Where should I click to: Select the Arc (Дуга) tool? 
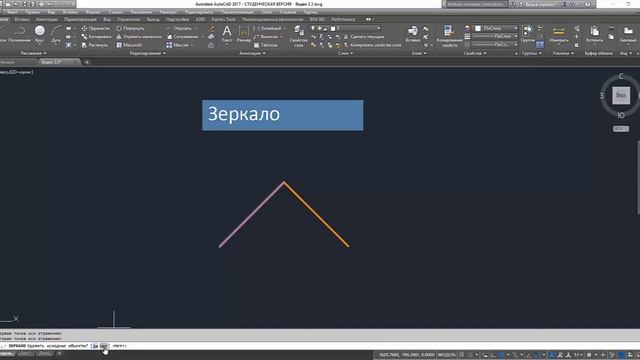tap(56, 34)
